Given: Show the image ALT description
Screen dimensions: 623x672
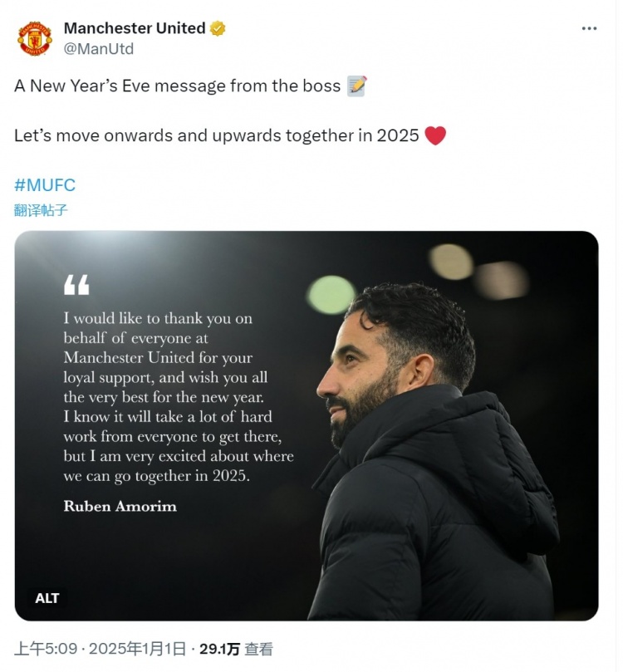Looking at the screenshot, I should click(x=47, y=597).
